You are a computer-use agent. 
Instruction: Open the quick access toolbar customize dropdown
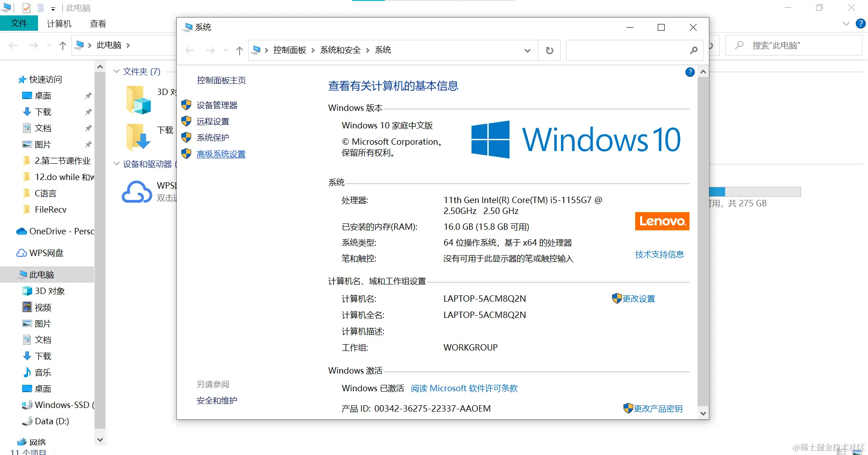coord(53,9)
